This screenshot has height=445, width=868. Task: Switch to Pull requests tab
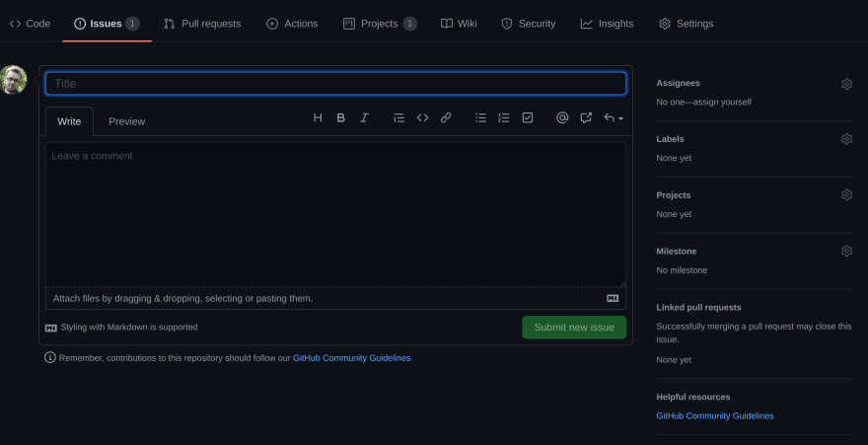[x=202, y=24]
